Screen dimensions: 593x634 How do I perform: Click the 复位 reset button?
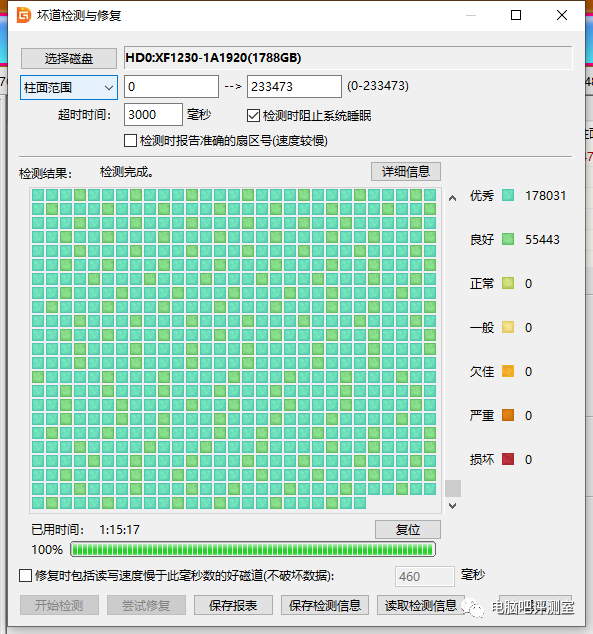[x=408, y=530]
